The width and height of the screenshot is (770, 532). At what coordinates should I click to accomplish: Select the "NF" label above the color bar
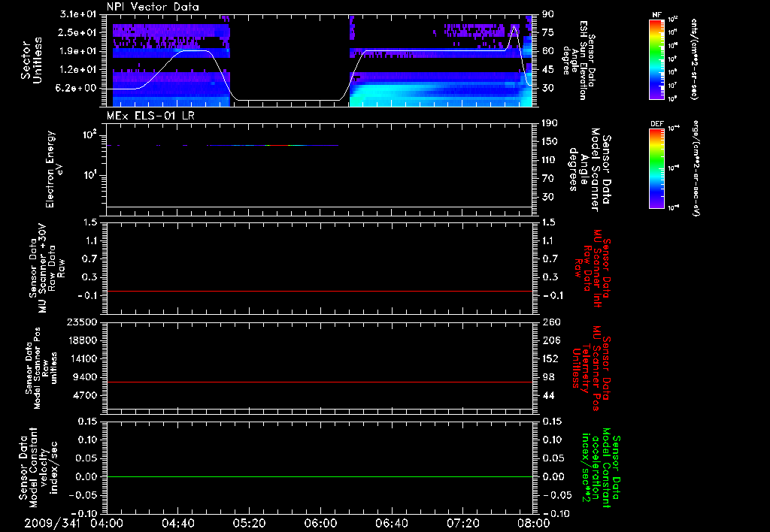coord(657,15)
